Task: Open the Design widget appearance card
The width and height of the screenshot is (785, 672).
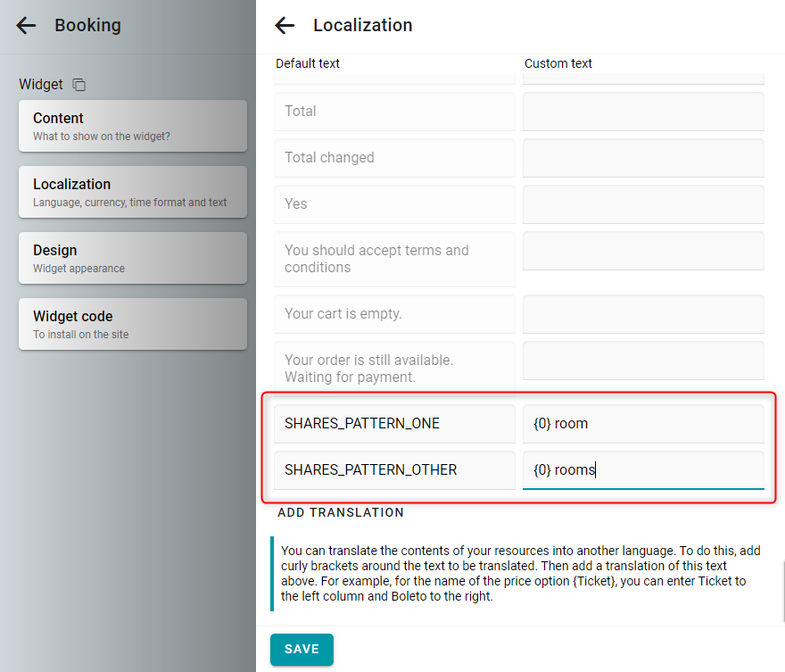Action: 133,258
